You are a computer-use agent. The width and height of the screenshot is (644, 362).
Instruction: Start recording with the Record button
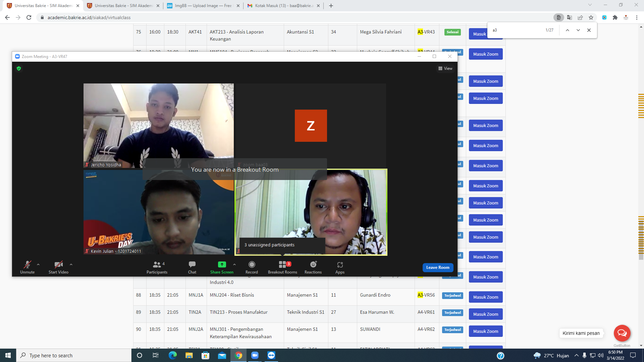pyautogui.click(x=252, y=267)
